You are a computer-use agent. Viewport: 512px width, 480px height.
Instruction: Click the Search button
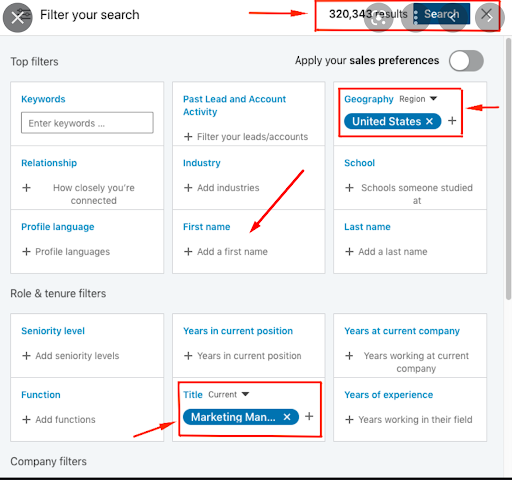[442, 14]
